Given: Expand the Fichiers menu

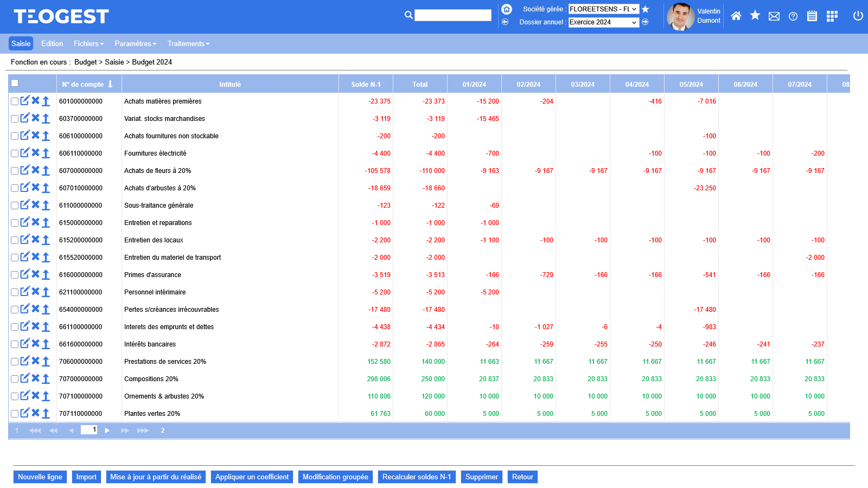Looking at the screenshot, I should (x=88, y=43).
